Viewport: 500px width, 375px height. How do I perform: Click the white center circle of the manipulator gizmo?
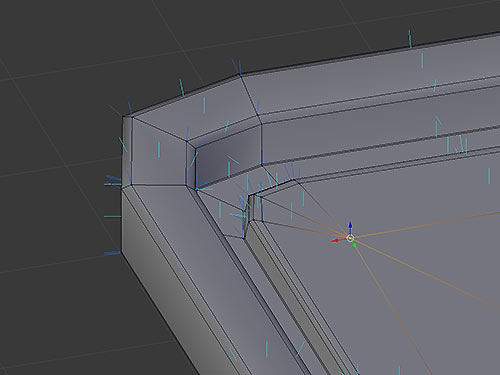point(350,238)
